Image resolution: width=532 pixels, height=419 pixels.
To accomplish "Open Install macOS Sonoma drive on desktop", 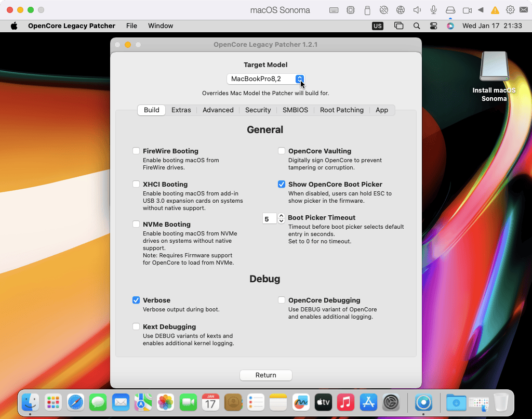I will coord(494,67).
